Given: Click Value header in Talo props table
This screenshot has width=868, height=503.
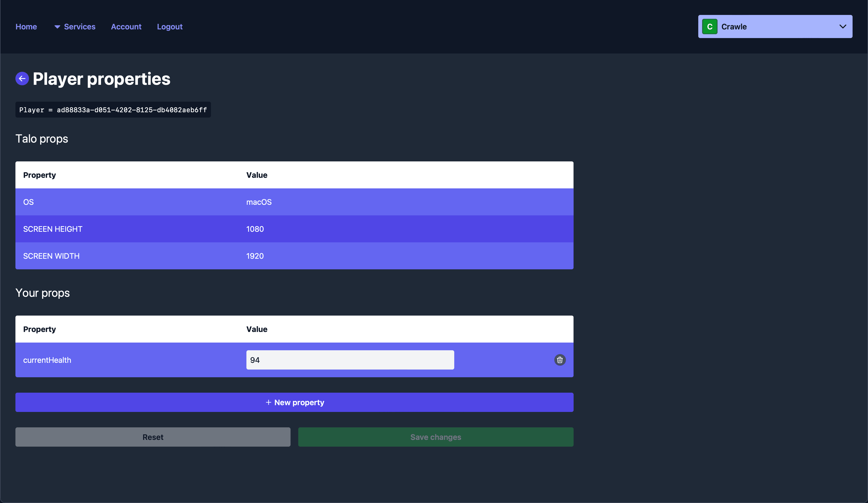Looking at the screenshot, I should [x=257, y=175].
